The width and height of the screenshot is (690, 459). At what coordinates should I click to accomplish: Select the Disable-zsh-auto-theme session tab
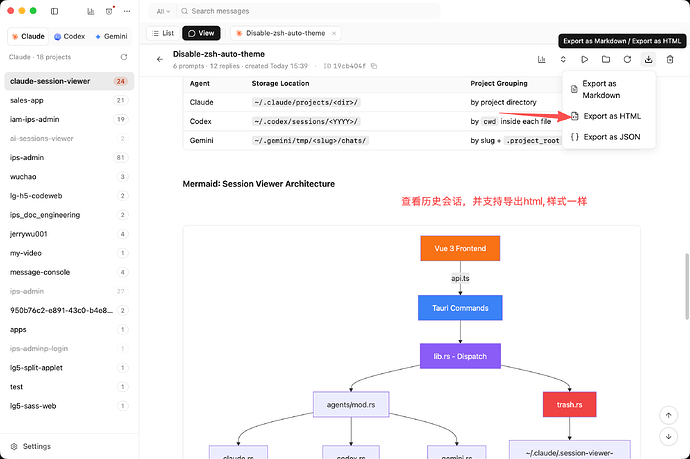[x=286, y=33]
